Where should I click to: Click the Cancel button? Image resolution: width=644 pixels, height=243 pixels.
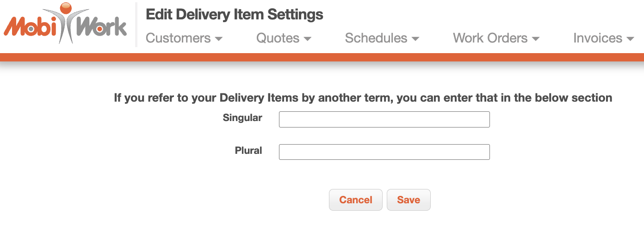(356, 200)
